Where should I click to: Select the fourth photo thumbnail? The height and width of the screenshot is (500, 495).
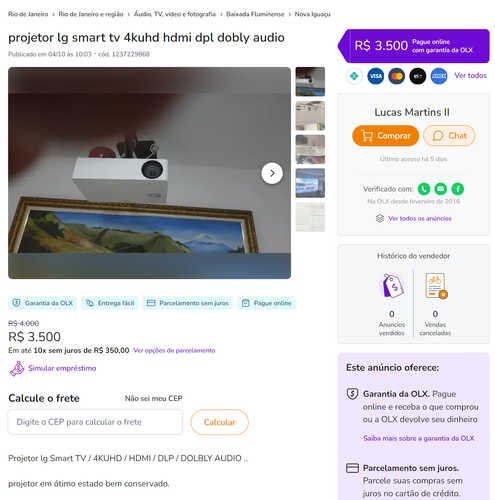[x=310, y=183]
